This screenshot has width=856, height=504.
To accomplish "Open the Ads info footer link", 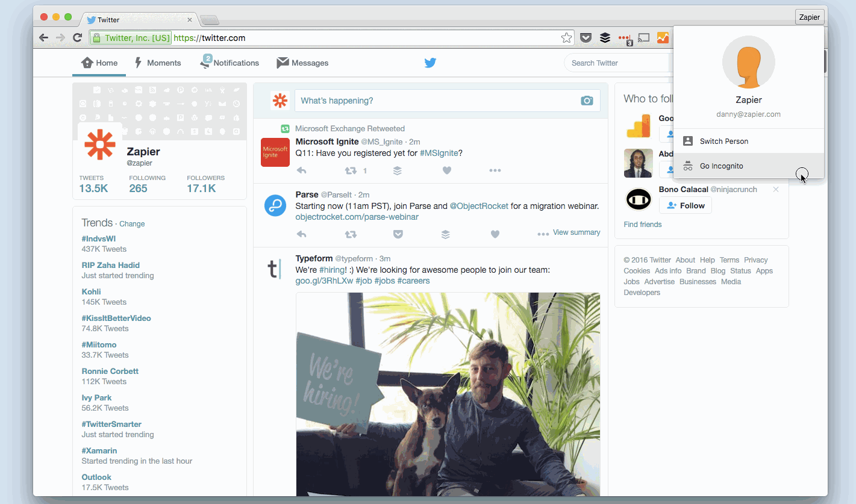I will [x=668, y=271].
